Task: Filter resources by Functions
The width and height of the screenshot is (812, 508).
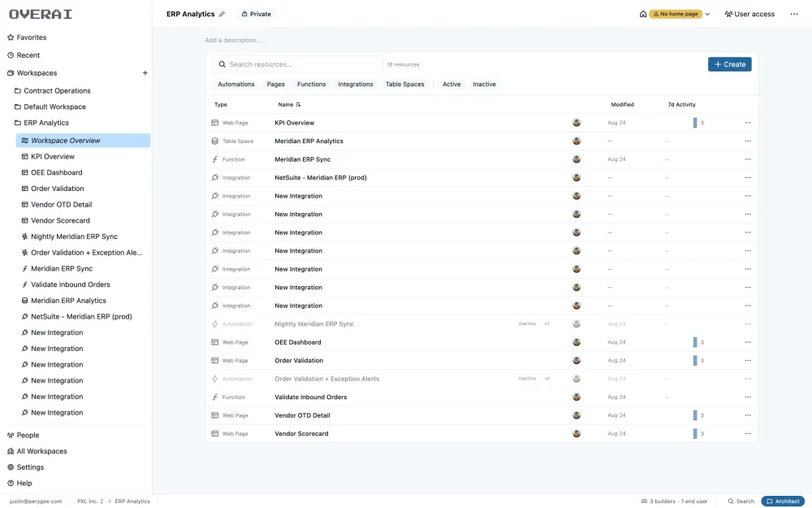Action: (x=311, y=84)
